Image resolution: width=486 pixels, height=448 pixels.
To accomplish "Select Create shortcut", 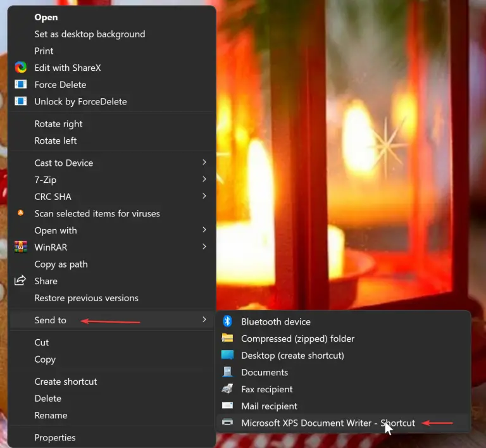I will click(x=112, y=382).
